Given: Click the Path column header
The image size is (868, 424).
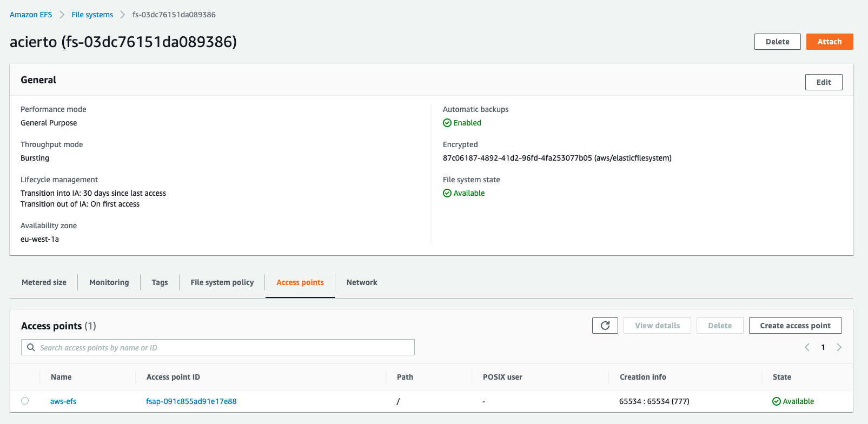Looking at the screenshot, I should 405,377.
